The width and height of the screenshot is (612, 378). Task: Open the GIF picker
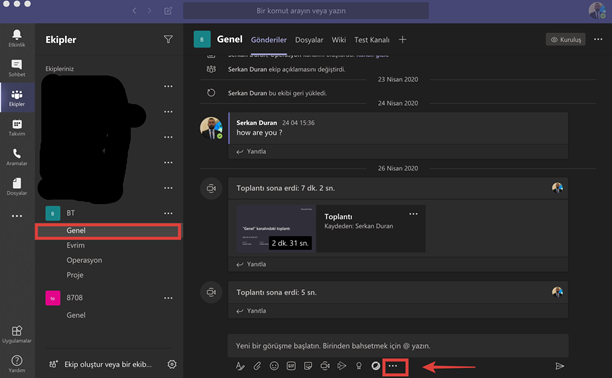tap(291, 366)
